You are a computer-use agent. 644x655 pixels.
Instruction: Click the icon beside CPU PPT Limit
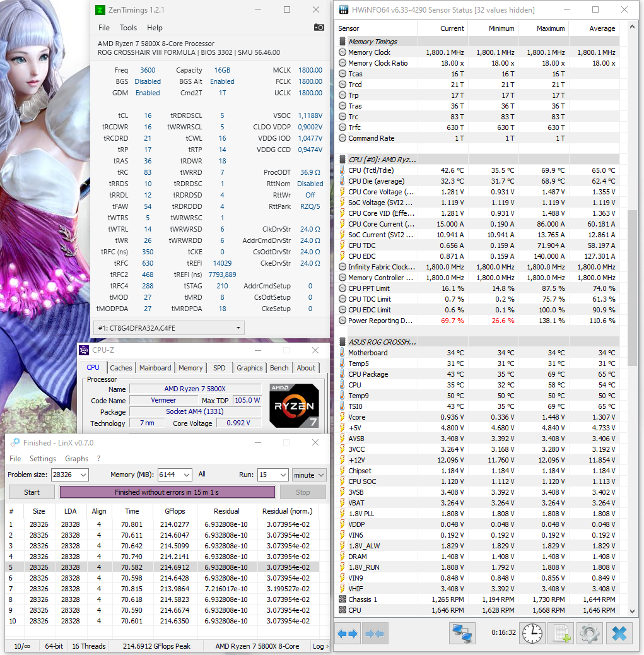click(x=342, y=288)
